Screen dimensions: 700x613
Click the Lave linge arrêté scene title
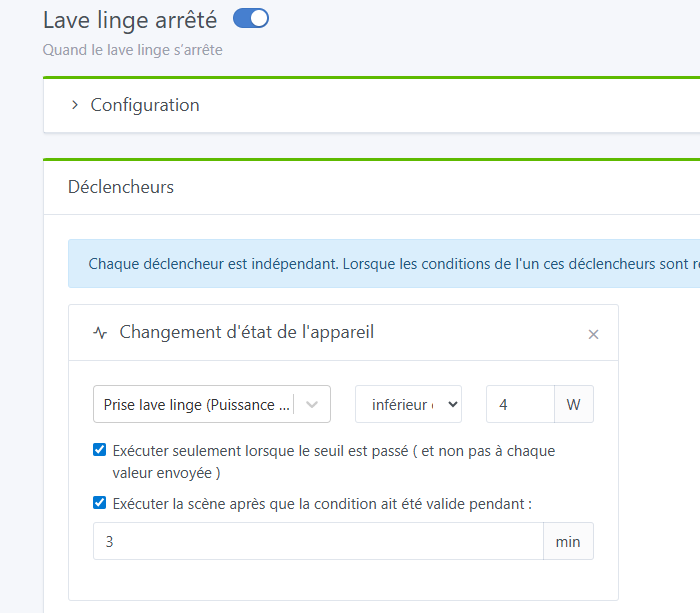[130, 19]
